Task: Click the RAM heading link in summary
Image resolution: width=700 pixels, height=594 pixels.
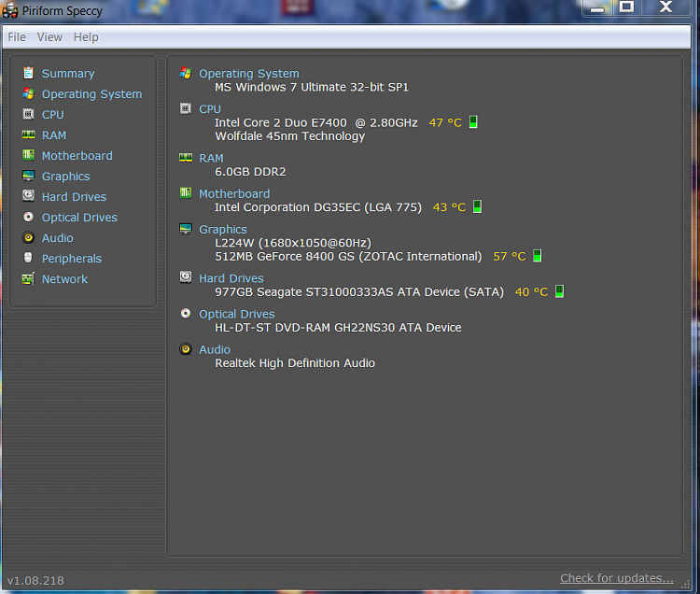Action: [x=211, y=158]
